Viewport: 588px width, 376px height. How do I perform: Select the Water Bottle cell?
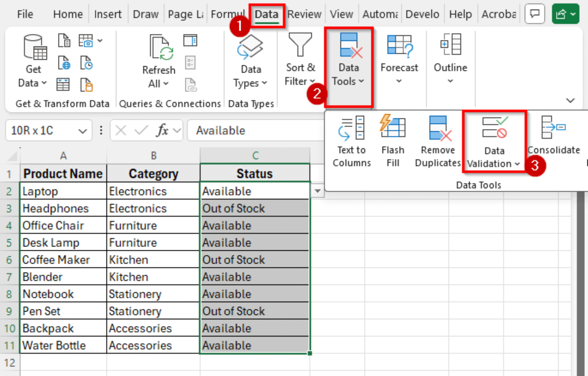click(63, 345)
